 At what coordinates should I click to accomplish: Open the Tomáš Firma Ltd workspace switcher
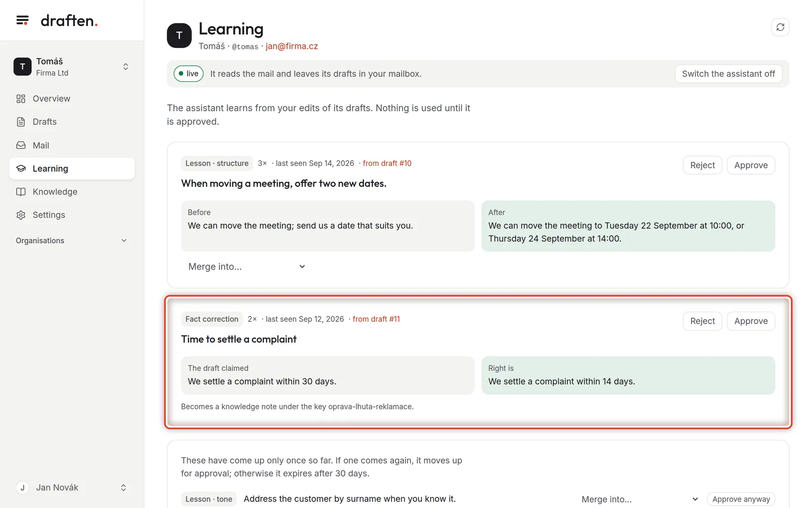coord(72,67)
